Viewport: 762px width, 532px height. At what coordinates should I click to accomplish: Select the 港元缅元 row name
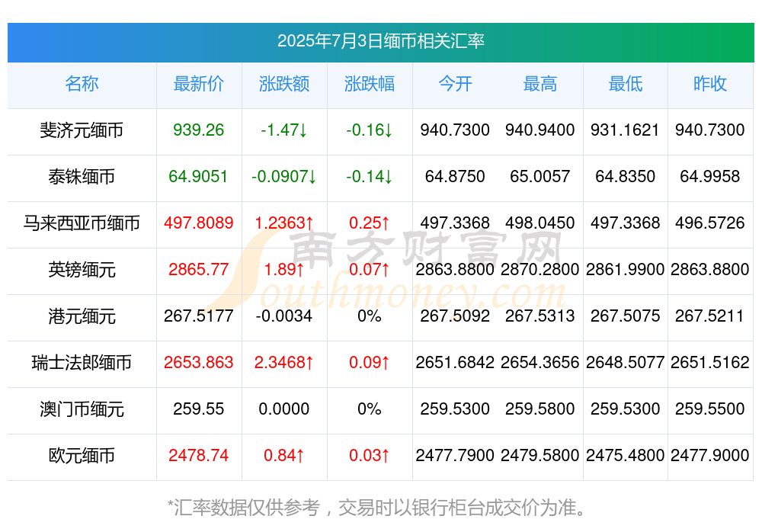pos(82,316)
